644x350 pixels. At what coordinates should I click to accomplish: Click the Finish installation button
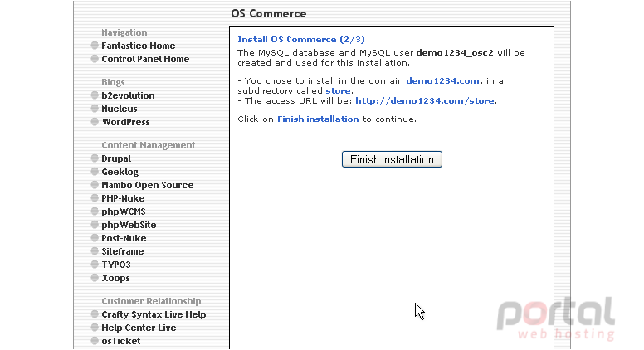point(392,159)
